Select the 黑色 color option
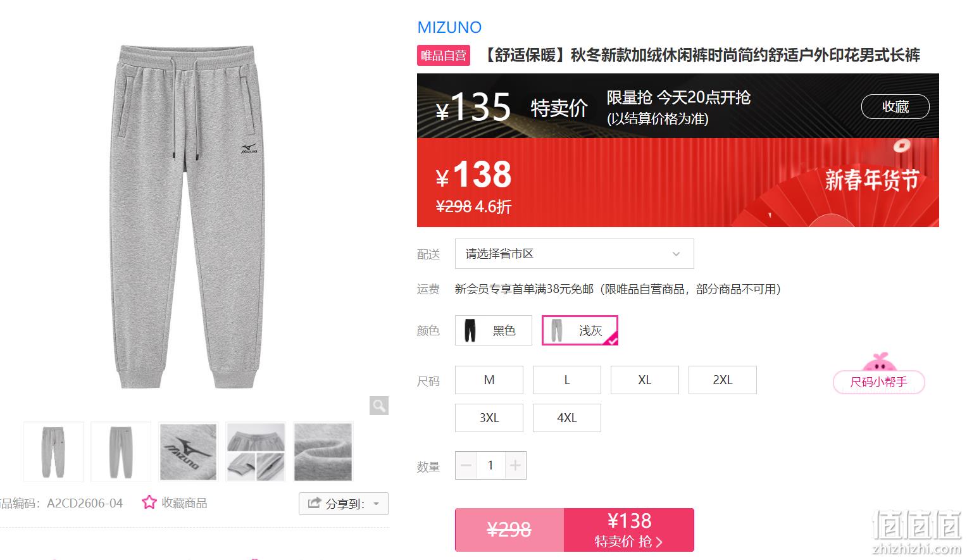Screen dimensions: 967x560 (494, 330)
